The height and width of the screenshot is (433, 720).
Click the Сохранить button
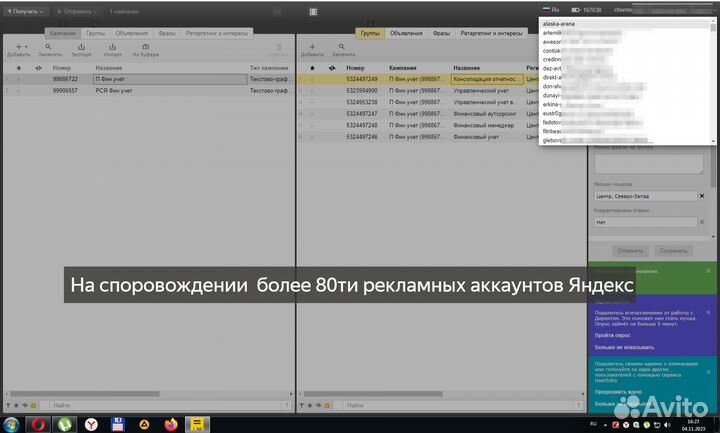[x=674, y=251]
